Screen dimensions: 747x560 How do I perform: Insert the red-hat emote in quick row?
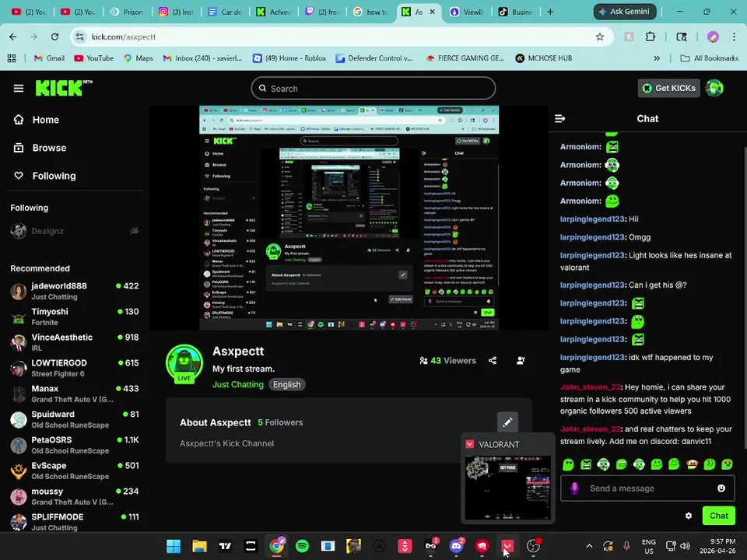[692, 464]
